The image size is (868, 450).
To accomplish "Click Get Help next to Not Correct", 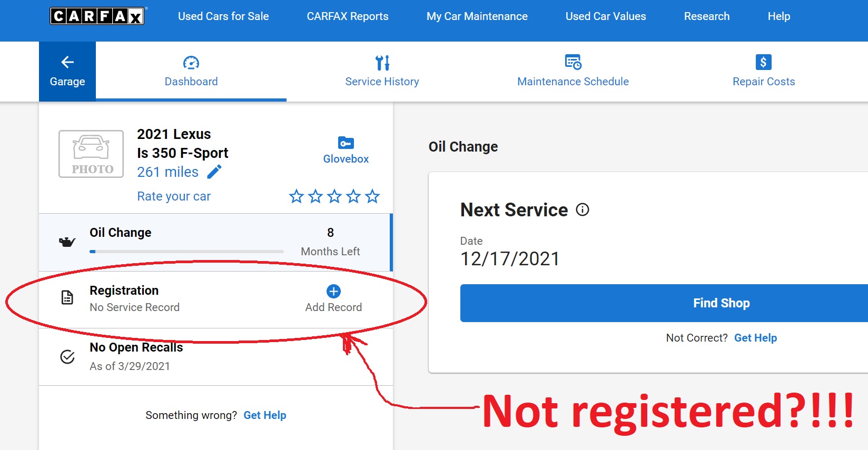I will coord(756,338).
